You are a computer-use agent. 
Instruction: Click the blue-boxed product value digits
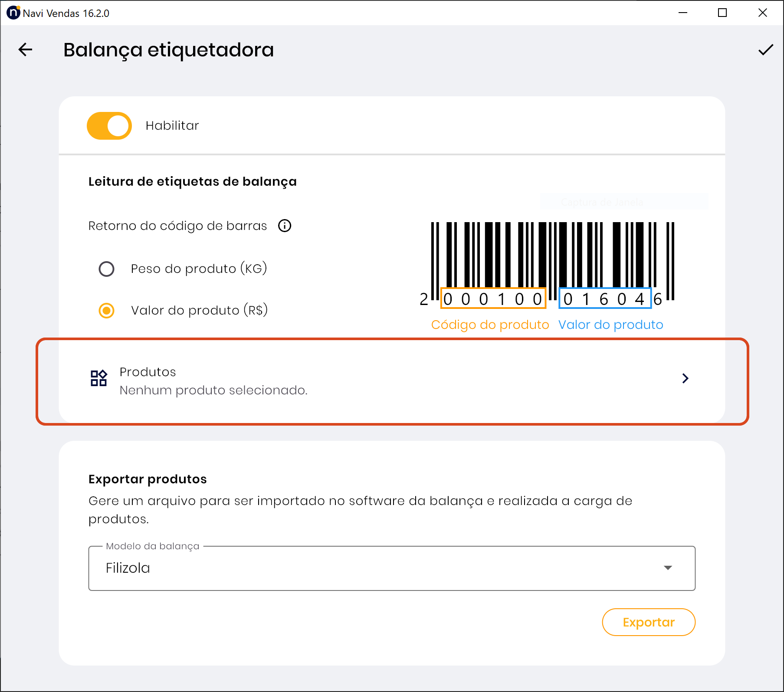(605, 299)
